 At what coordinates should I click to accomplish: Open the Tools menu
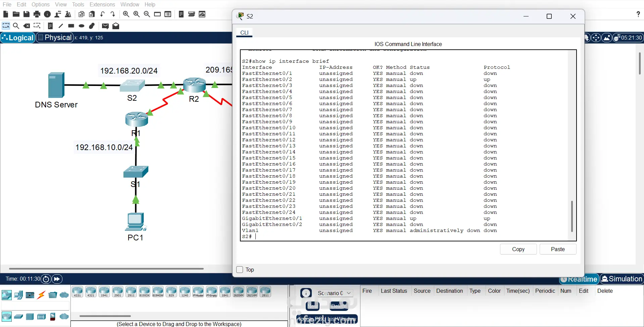[x=78, y=4]
